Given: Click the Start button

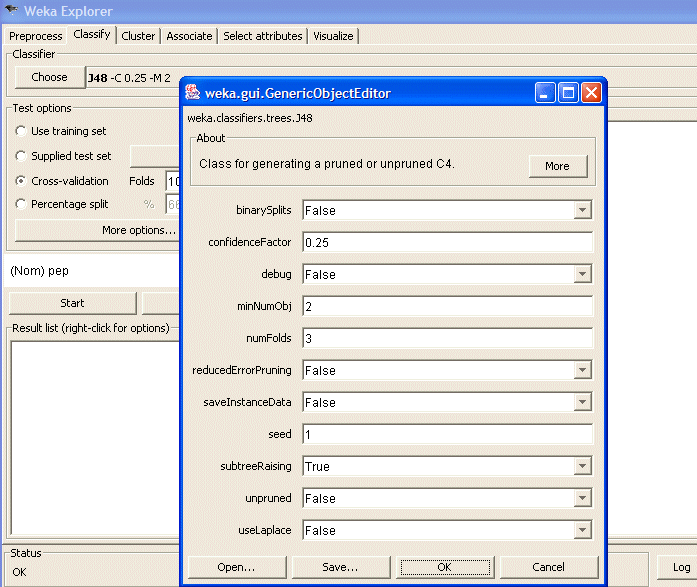Looking at the screenshot, I should 72,303.
